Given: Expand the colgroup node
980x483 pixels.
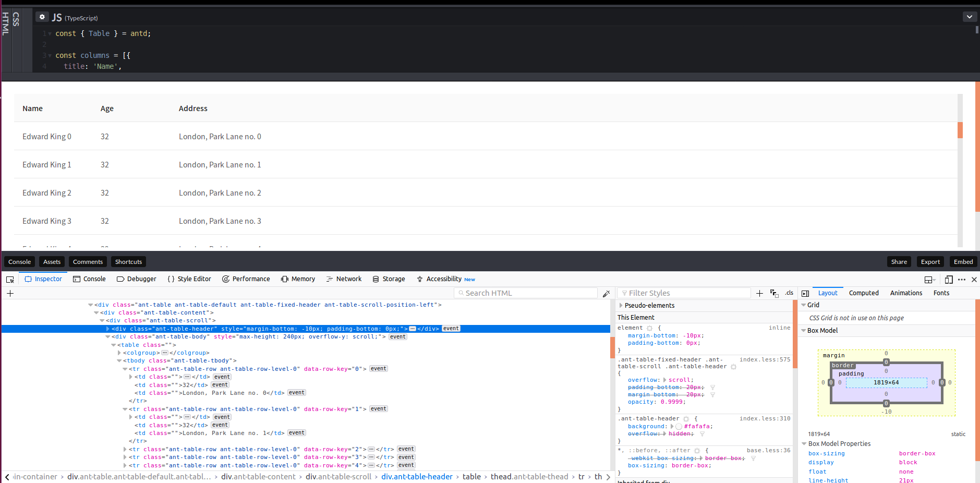Looking at the screenshot, I should tap(119, 353).
